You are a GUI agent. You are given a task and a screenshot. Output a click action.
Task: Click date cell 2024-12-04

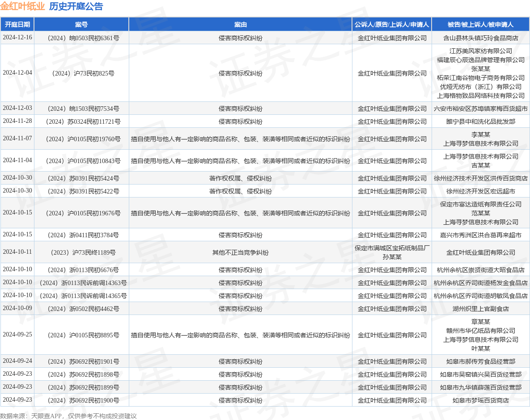point(17,72)
